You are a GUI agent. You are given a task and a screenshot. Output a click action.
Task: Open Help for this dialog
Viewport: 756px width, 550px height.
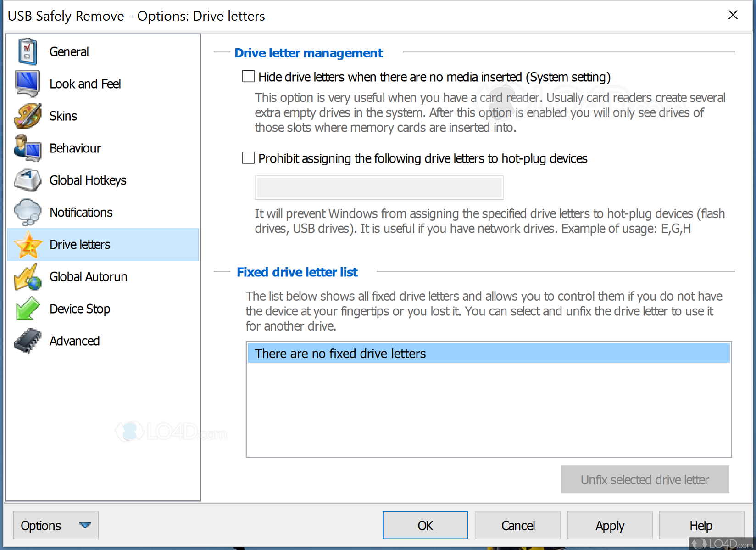click(700, 525)
